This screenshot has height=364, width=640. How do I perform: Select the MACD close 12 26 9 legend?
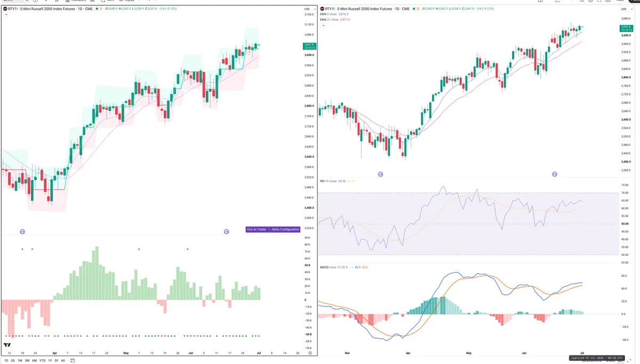pos(333,267)
